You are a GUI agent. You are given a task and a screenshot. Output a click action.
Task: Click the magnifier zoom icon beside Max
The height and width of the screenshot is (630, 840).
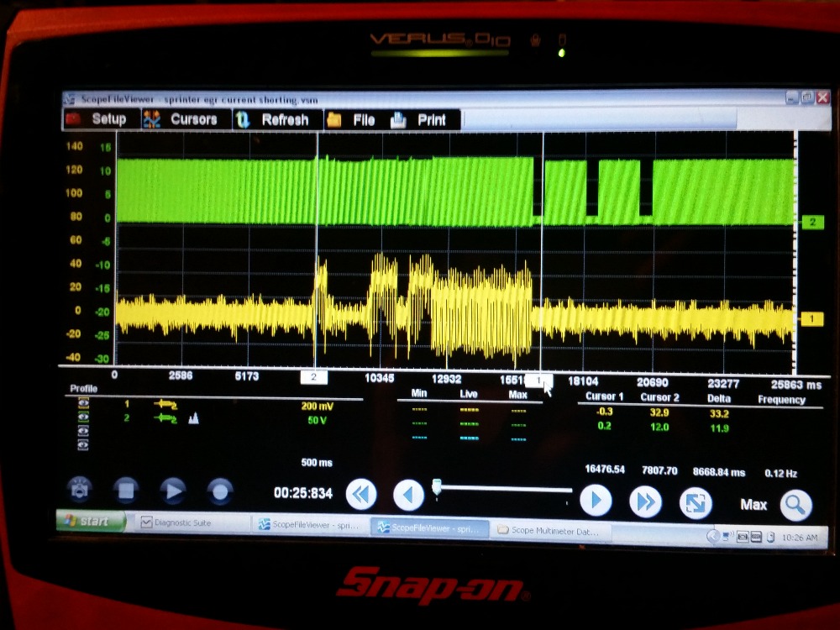pos(795,505)
